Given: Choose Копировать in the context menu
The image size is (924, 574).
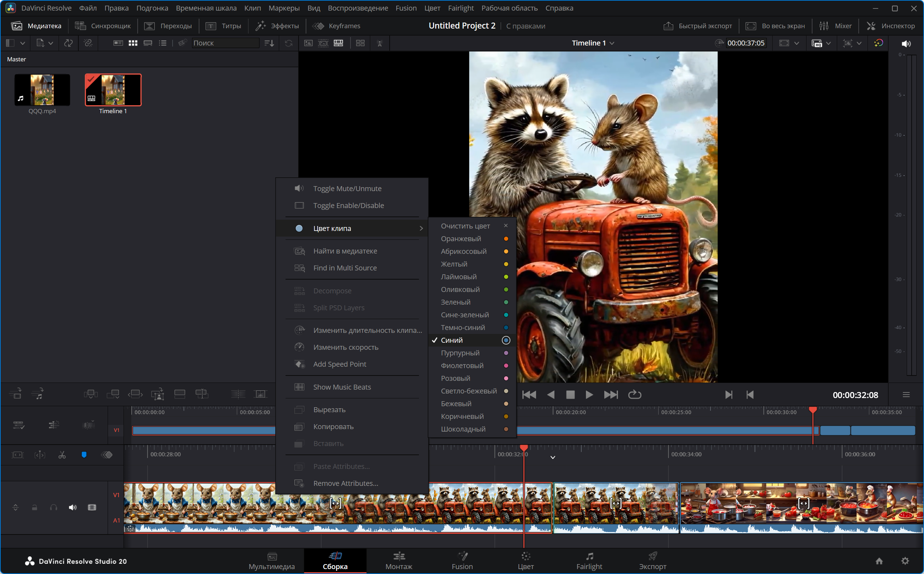Looking at the screenshot, I should pos(333,426).
